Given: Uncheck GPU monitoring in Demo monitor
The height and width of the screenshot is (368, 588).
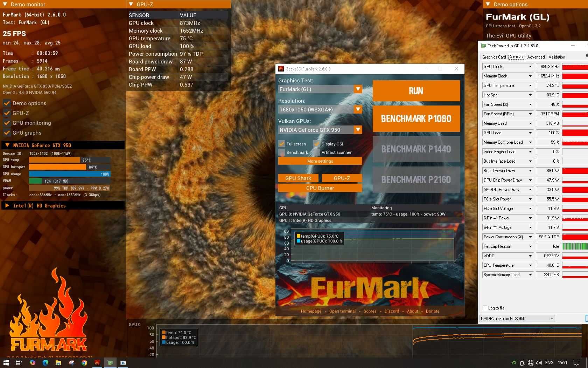Looking at the screenshot, I should coord(7,123).
